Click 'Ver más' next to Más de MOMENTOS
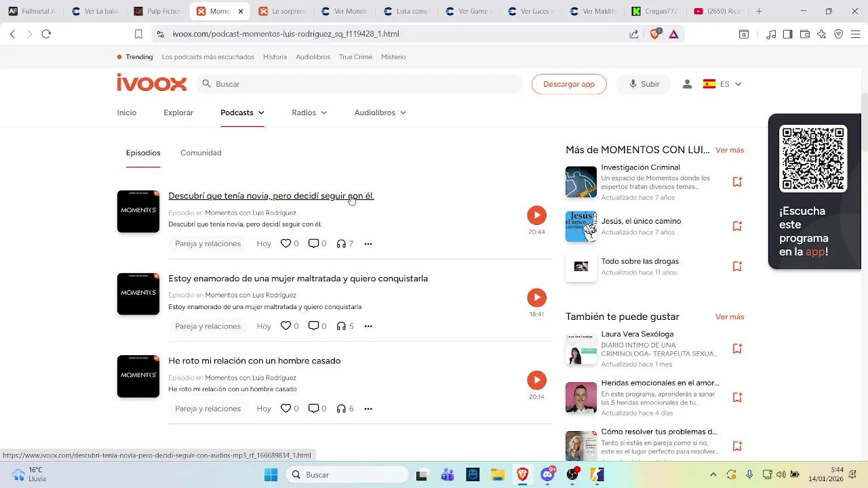The image size is (868, 488). point(730,150)
